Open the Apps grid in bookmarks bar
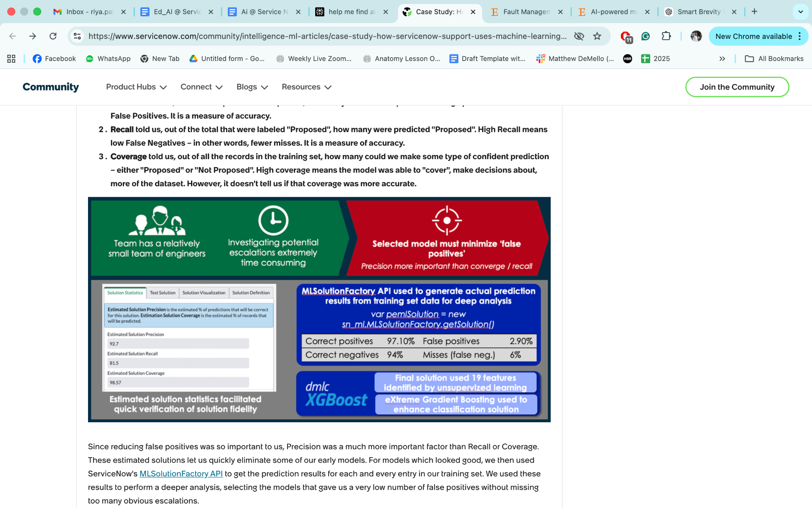The height and width of the screenshot is (508, 812). [x=11, y=59]
